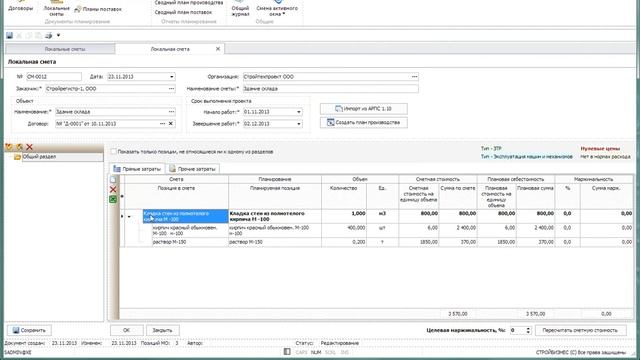Click red X delete row icon beside table
The image size is (640, 360).
click(x=113, y=189)
